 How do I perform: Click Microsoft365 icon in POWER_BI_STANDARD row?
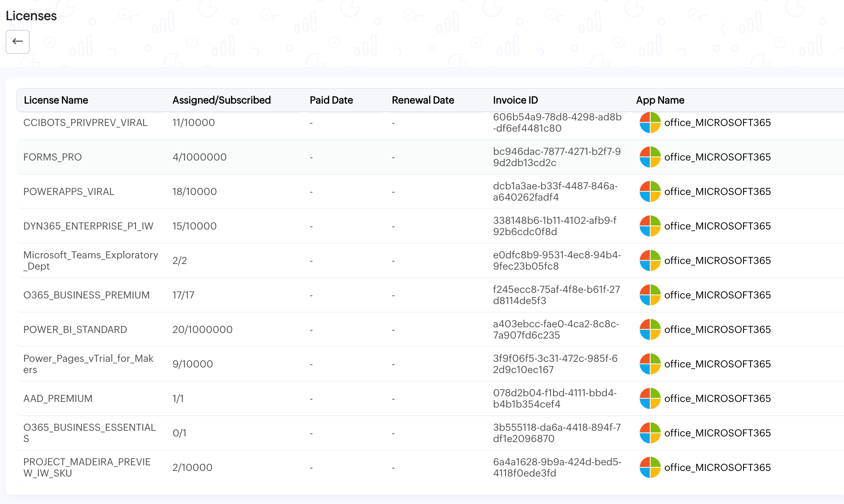pyautogui.click(x=650, y=329)
